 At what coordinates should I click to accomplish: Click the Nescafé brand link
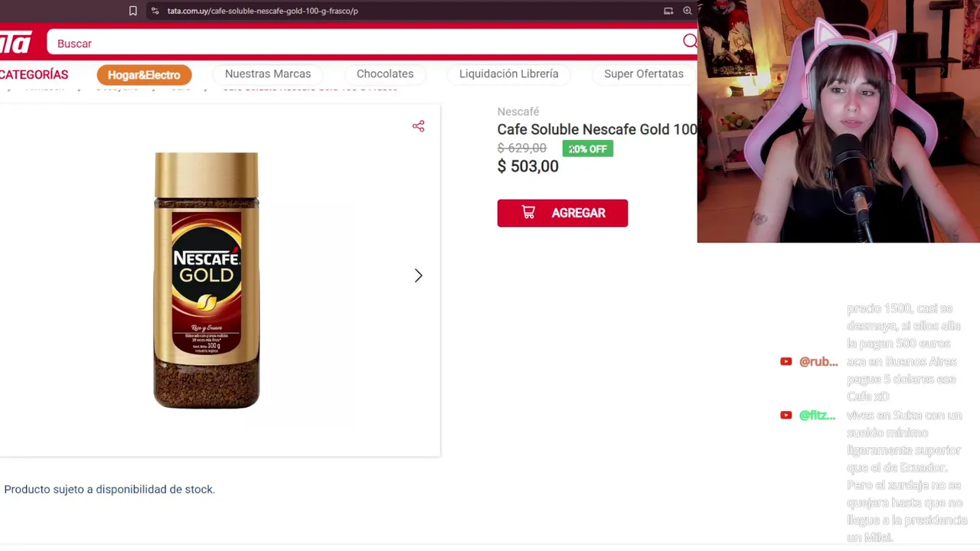518,112
